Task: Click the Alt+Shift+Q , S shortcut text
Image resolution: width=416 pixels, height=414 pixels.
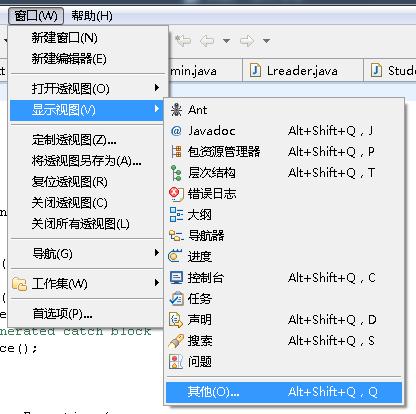Action: [x=331, y=341]
